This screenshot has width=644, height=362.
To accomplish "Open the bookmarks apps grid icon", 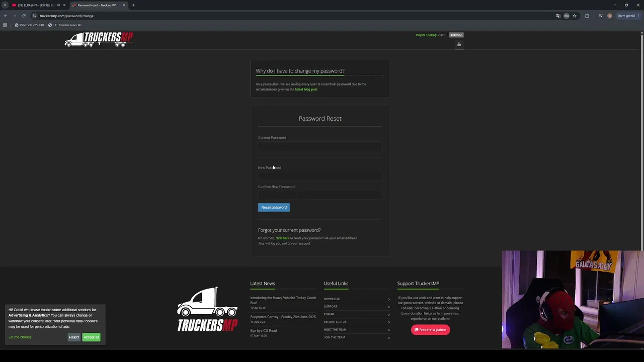I will [5, 25].
